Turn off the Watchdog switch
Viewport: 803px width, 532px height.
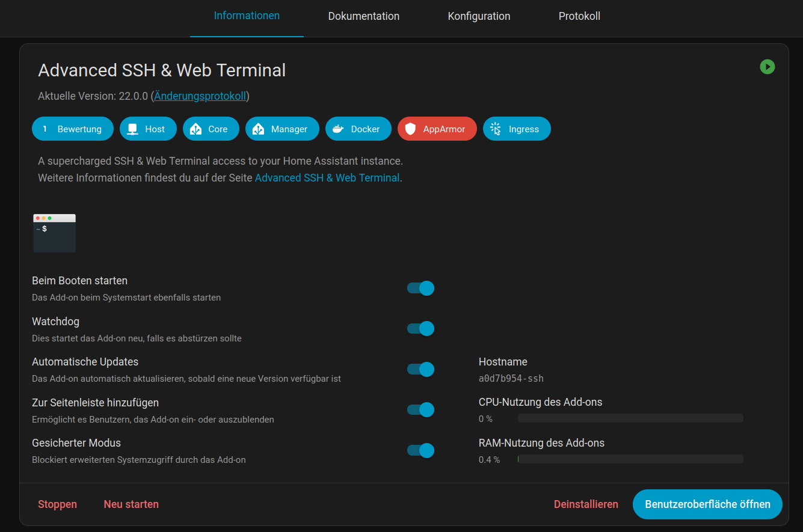pos(420,329)
